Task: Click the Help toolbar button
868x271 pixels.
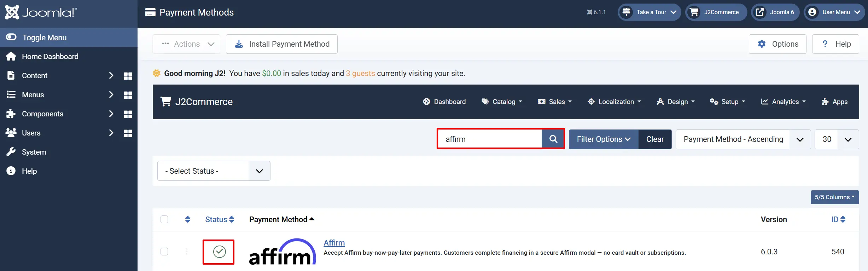Action: (835, 44)
